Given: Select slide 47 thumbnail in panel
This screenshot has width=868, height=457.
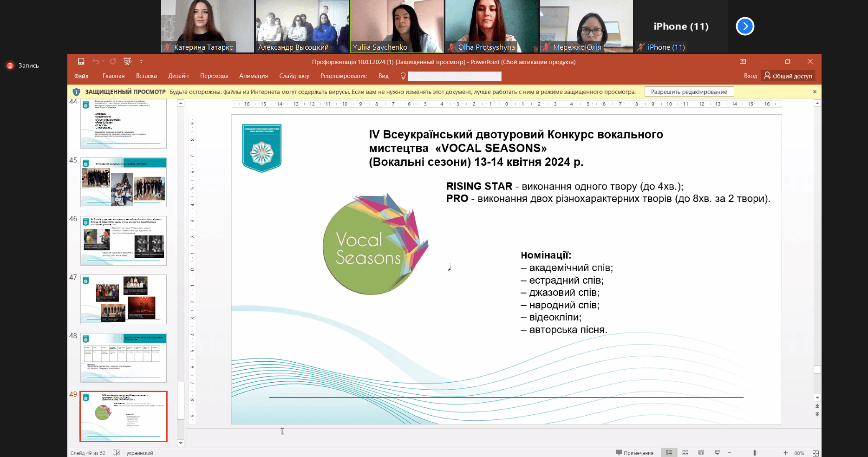Looking at the screenshot, I should pos(124,299).
